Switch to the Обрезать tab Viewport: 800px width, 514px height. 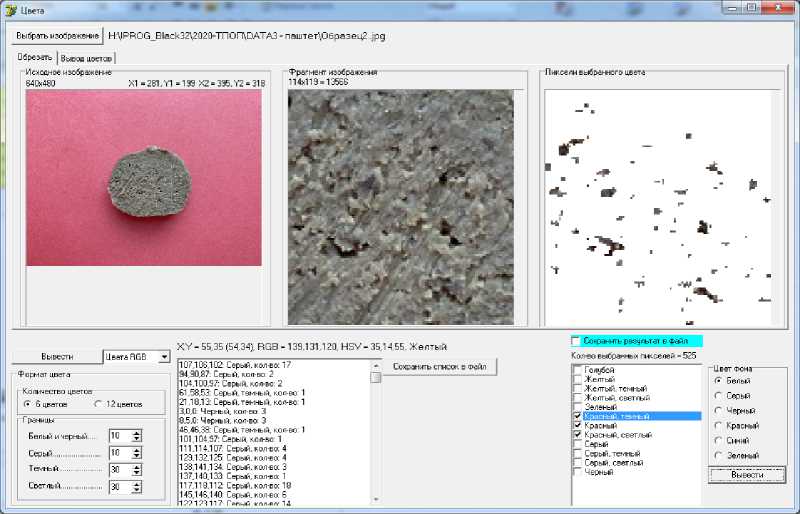pos(34,57)
